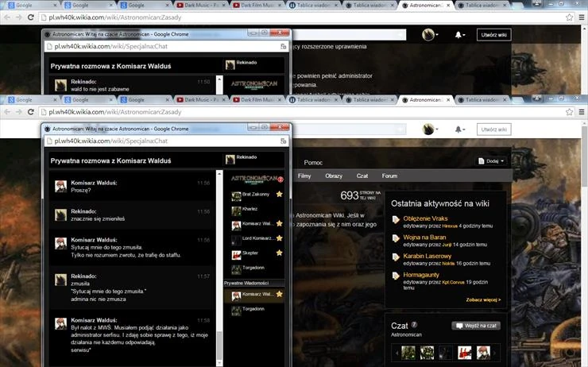Open the Wojna na Baran article link

(x=424, y=238)
